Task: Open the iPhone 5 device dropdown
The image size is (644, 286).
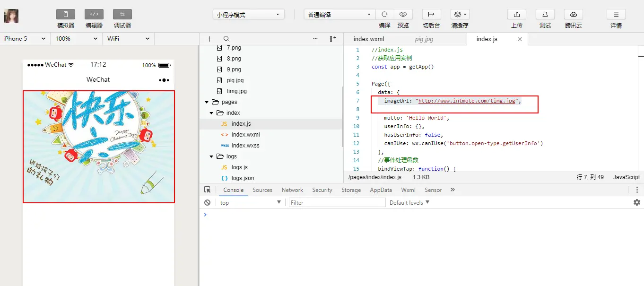Action: tap(24, 39)
